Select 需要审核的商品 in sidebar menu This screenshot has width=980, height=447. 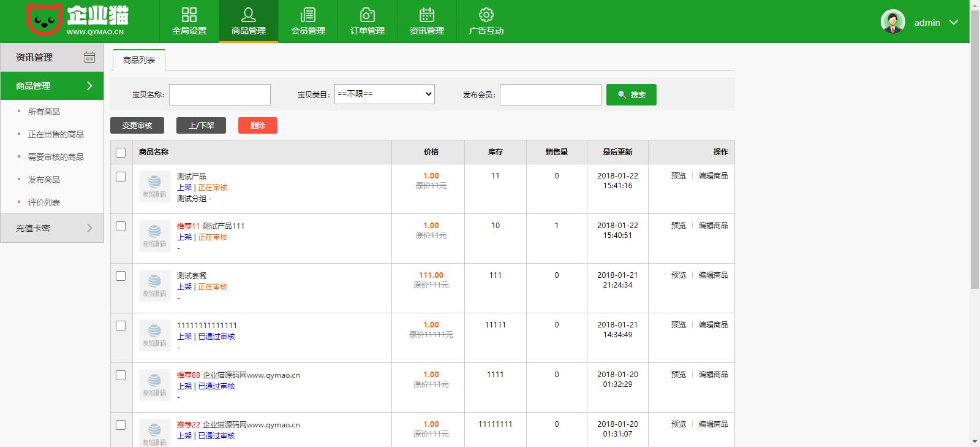tap(56, 157)
